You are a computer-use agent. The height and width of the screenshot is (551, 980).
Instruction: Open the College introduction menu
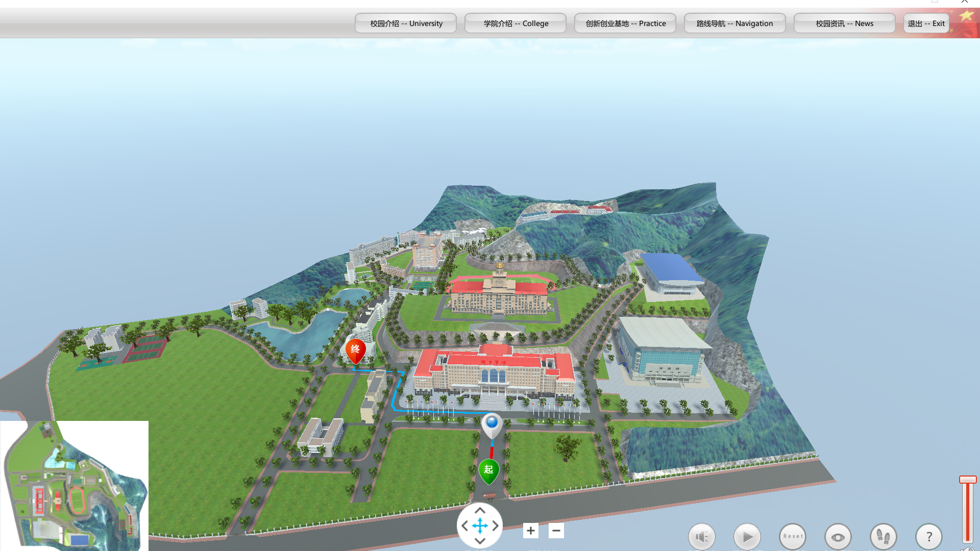point(516,23)
